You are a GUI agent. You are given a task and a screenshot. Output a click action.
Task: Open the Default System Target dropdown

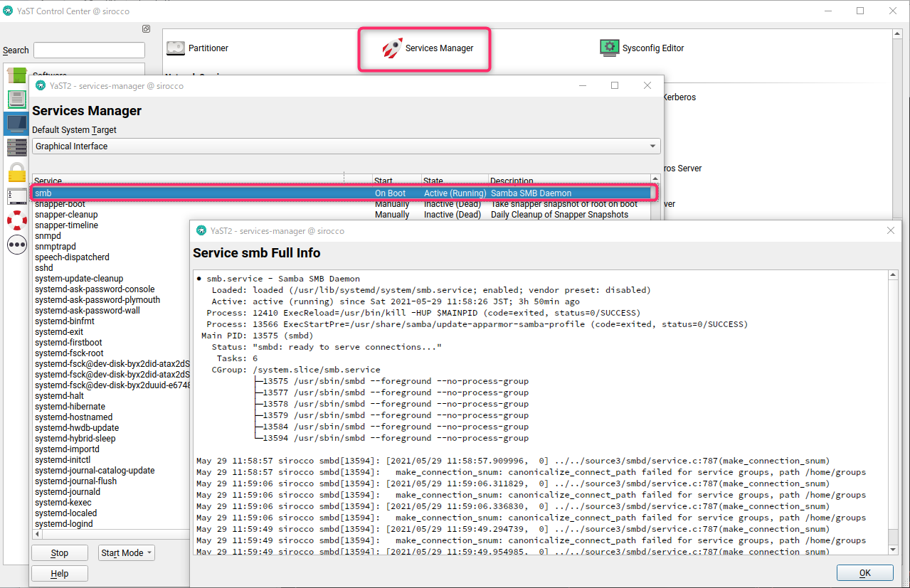click(346, 146)
